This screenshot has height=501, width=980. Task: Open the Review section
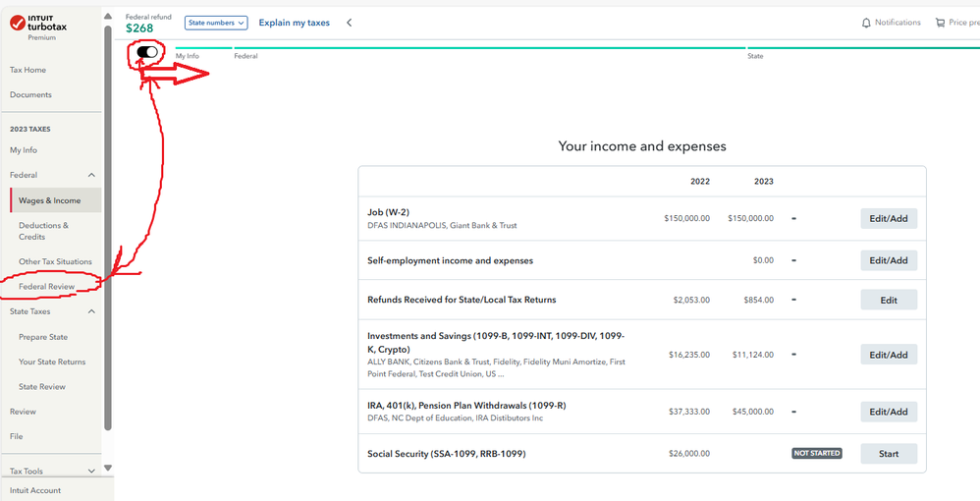click(23, 412)
